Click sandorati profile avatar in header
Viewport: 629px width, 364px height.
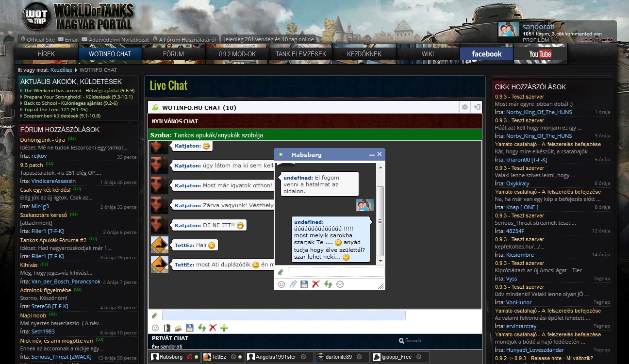[x=508, y=30]
